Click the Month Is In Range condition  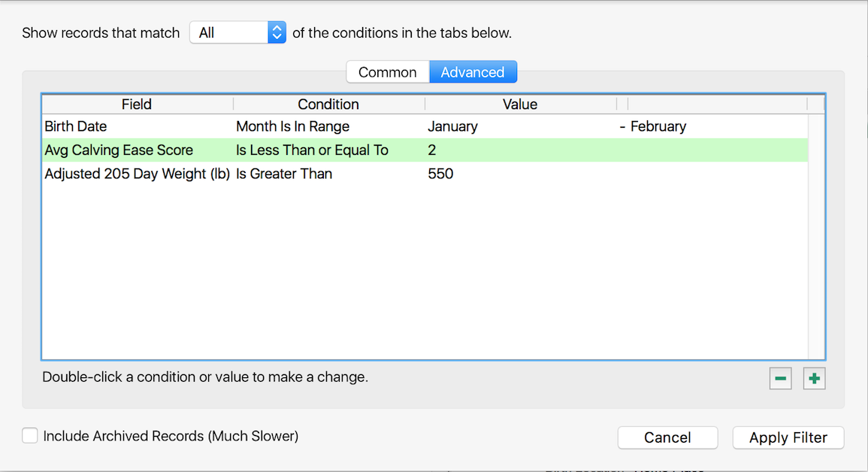pyautogui.click(x=292, y=126)
